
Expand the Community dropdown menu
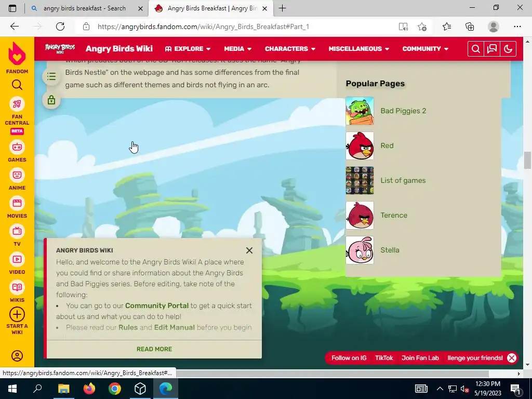[425, 49]
